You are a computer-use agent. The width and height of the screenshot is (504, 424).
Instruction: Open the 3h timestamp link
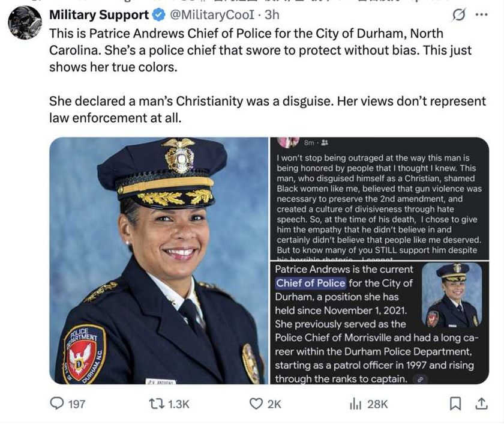(x=272, y=15)
